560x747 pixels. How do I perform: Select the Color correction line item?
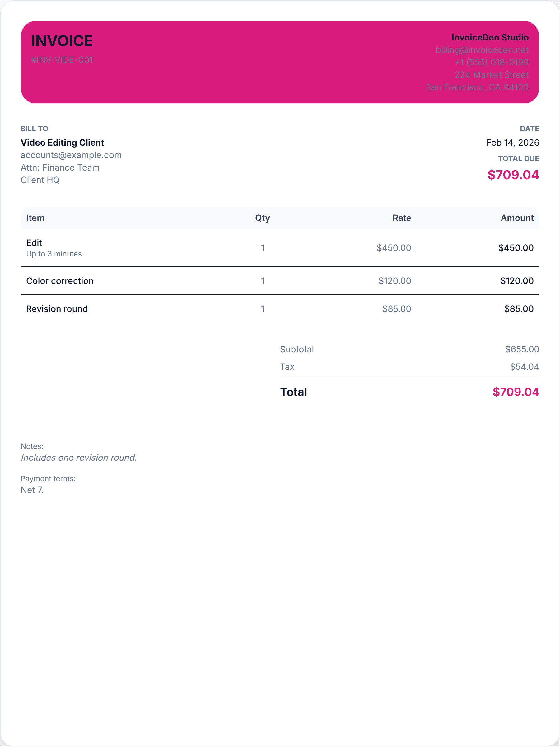[x=60, y=281]
